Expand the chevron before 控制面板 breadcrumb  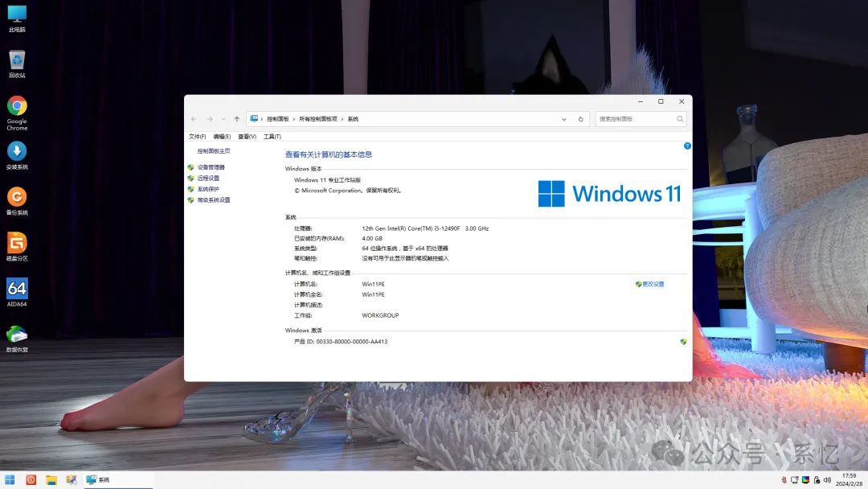pyautogui.click(x=262, y=119)
